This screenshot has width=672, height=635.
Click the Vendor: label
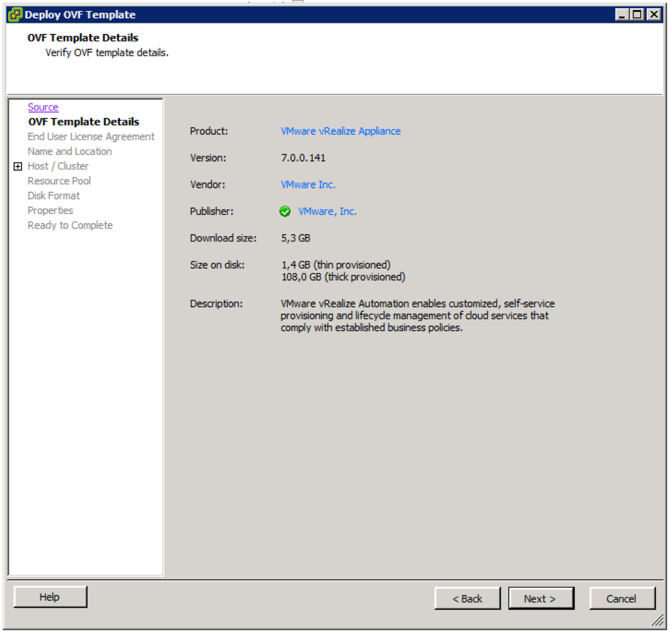(208, 185)
